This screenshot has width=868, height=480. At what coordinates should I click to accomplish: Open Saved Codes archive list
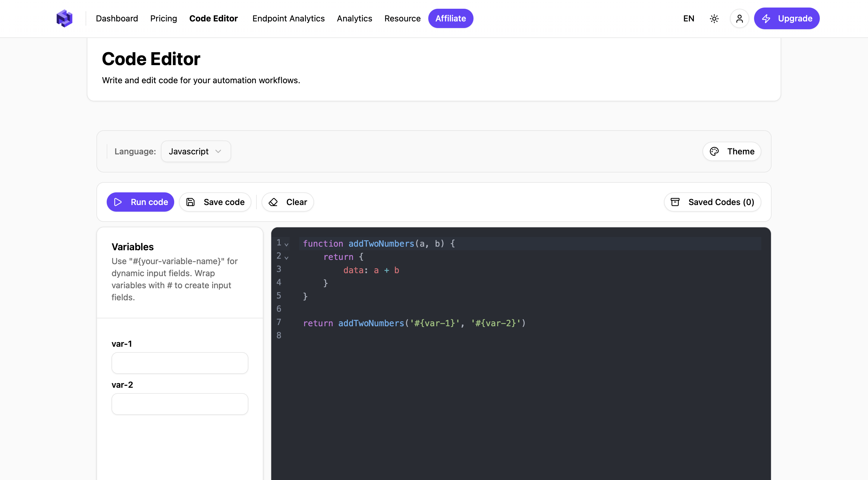712,202
